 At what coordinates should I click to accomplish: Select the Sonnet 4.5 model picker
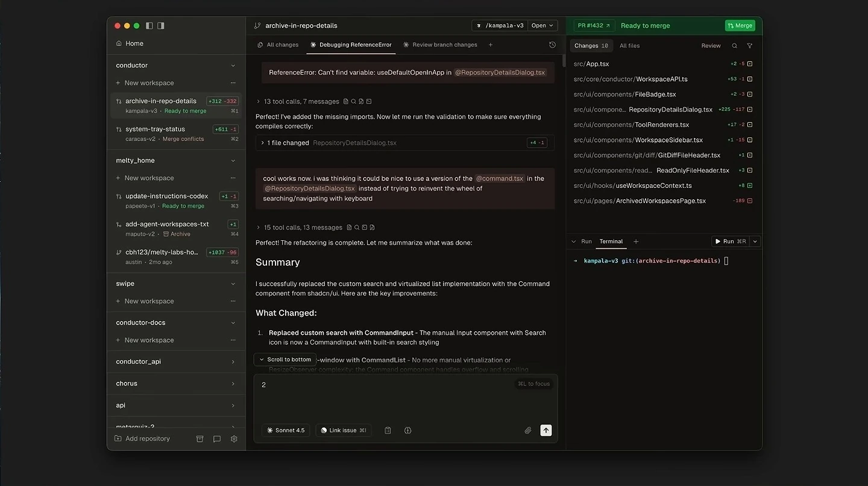click(286, 430)
